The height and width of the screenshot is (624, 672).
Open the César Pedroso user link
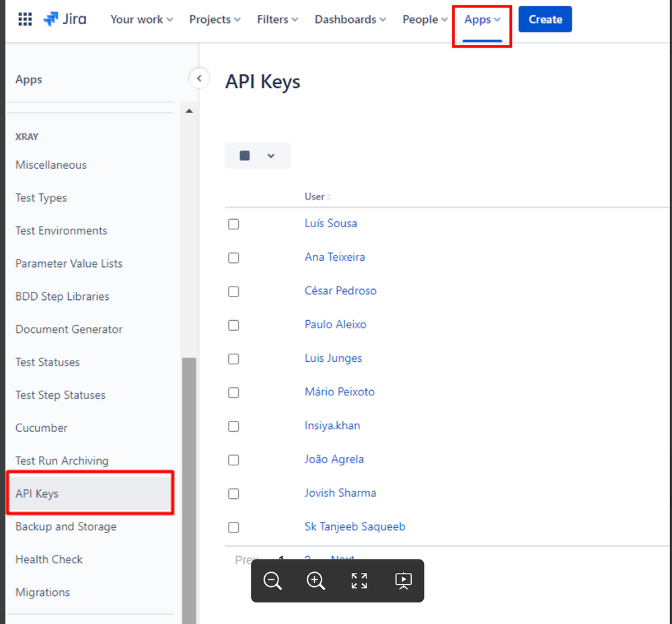tap(341, 290)
